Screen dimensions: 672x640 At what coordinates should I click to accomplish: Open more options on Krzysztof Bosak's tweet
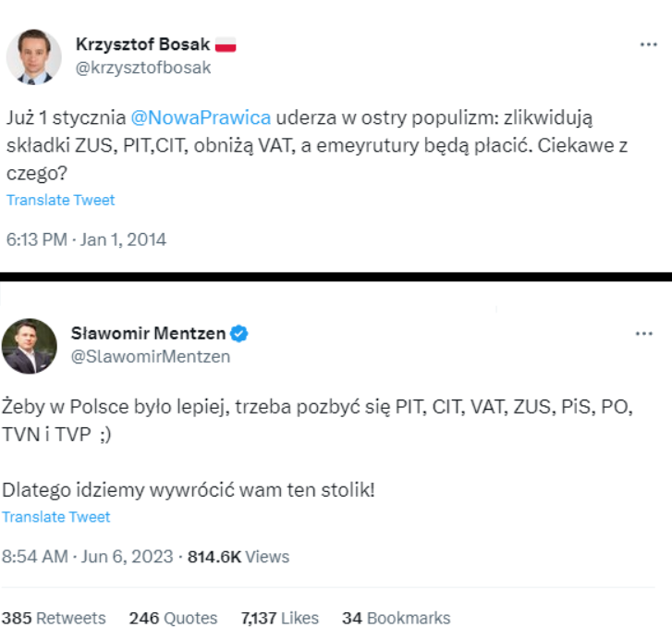coord(649,44)
